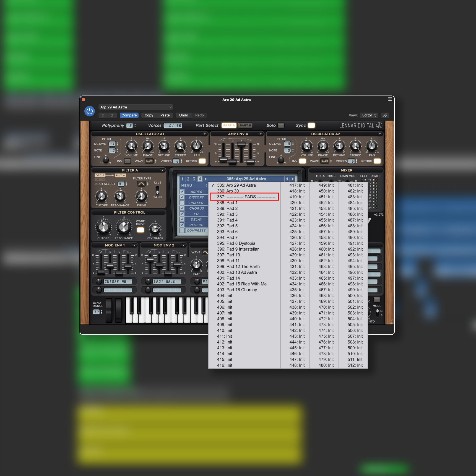Uncheck the Reverb effect checkbox
The image size is (476, 476).
pyautogui.click(x=182, y=225)
